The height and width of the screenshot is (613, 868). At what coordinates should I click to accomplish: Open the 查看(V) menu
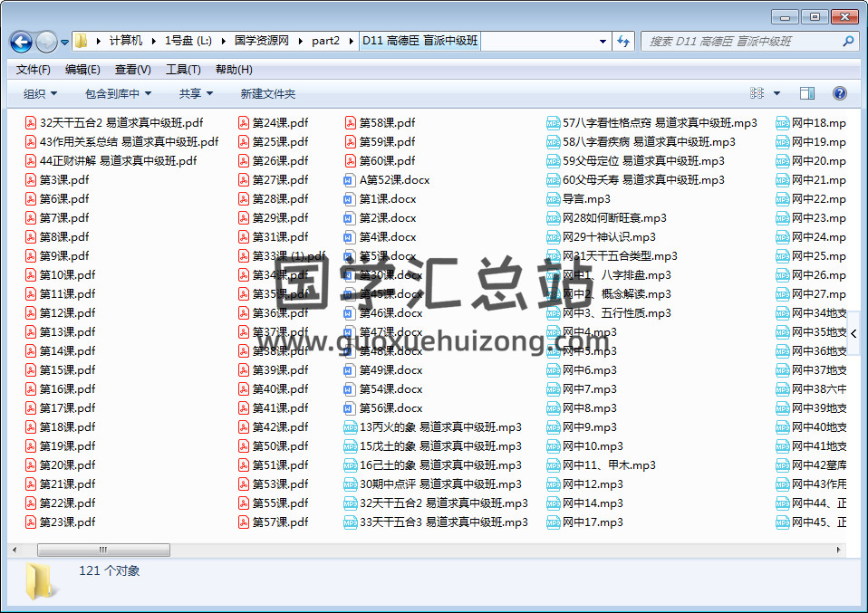click(x=133, y=70)
